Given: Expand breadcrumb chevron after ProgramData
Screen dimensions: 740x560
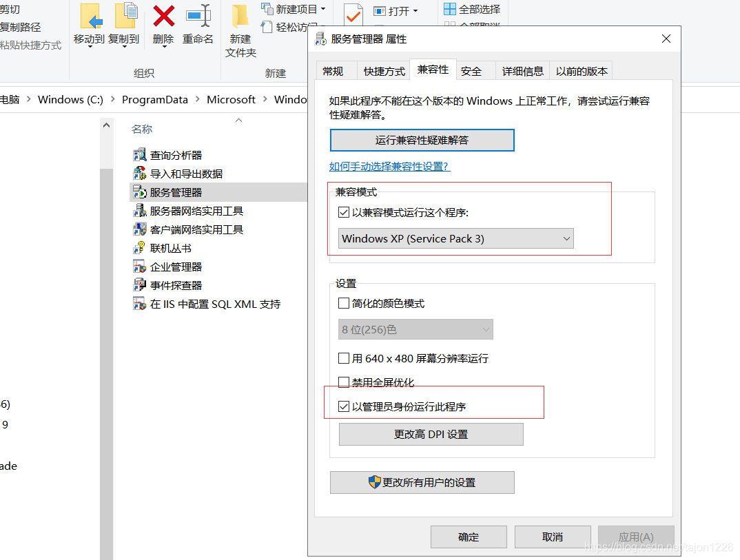Looking at the screenshot, I should click(x=197, y=99).
